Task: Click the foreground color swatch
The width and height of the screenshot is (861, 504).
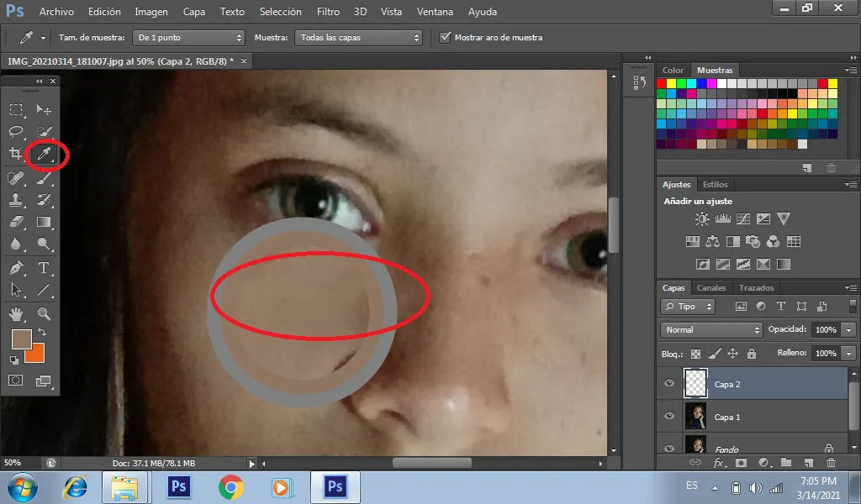Action: [21, 339]
